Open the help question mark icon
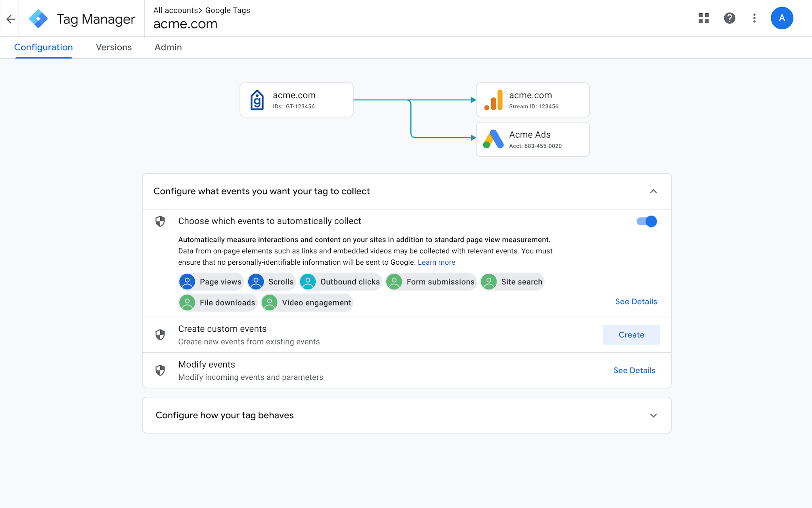The width and height of the screenshot is (812, 508). [729, 18]
